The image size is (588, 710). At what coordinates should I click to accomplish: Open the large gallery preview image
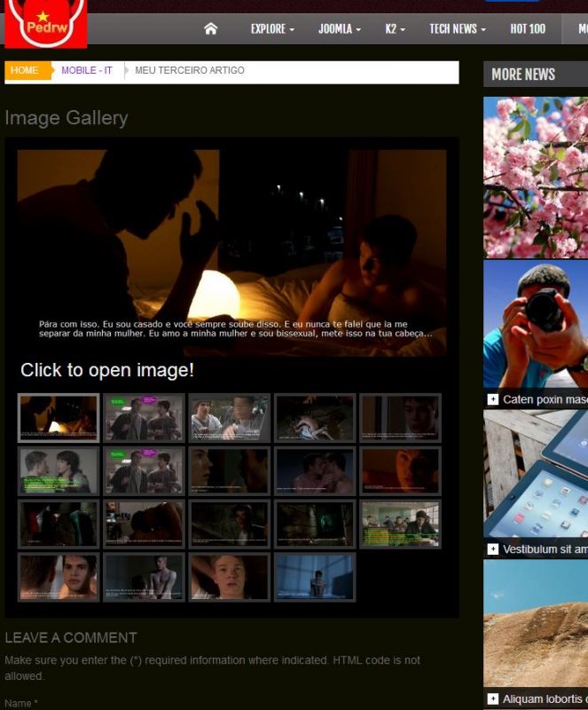[231, 253]
